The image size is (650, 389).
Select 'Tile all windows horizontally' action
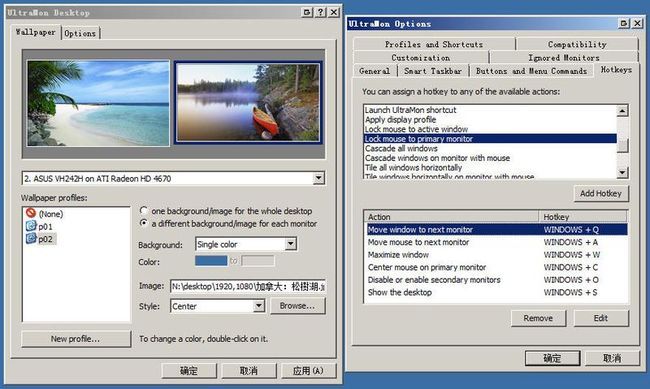[x=490, y=168]
